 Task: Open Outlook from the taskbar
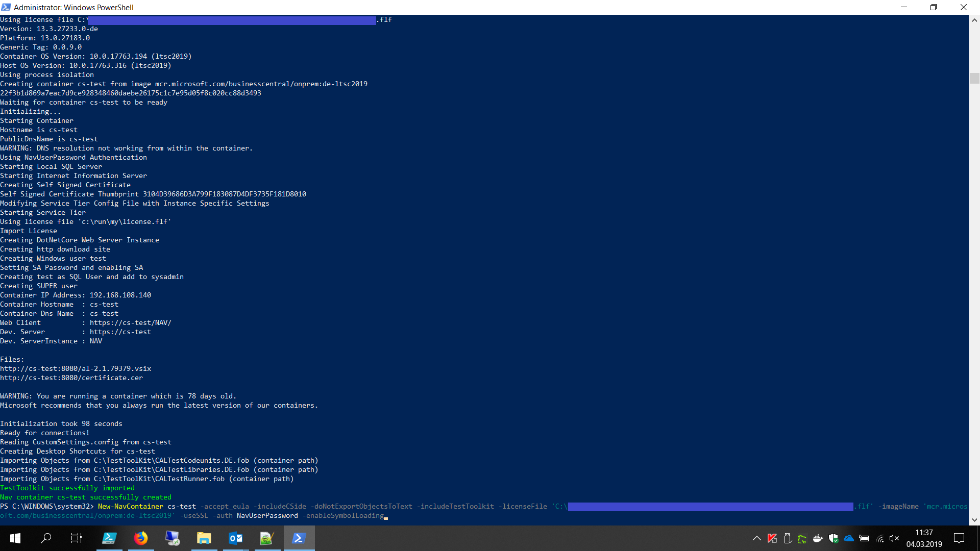235,538
